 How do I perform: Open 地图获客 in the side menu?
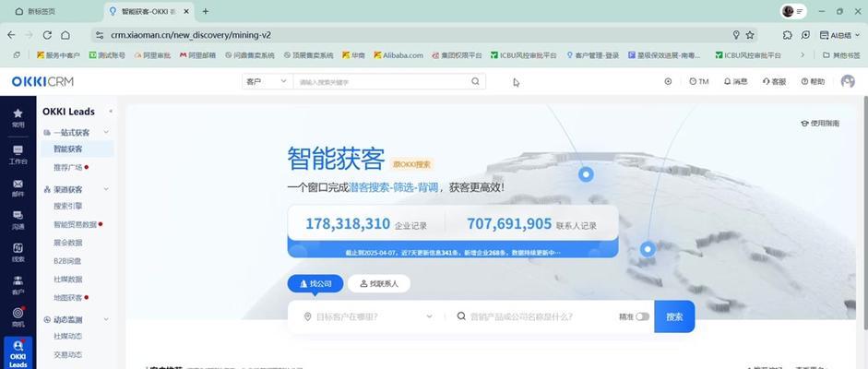tap(67, 297)
